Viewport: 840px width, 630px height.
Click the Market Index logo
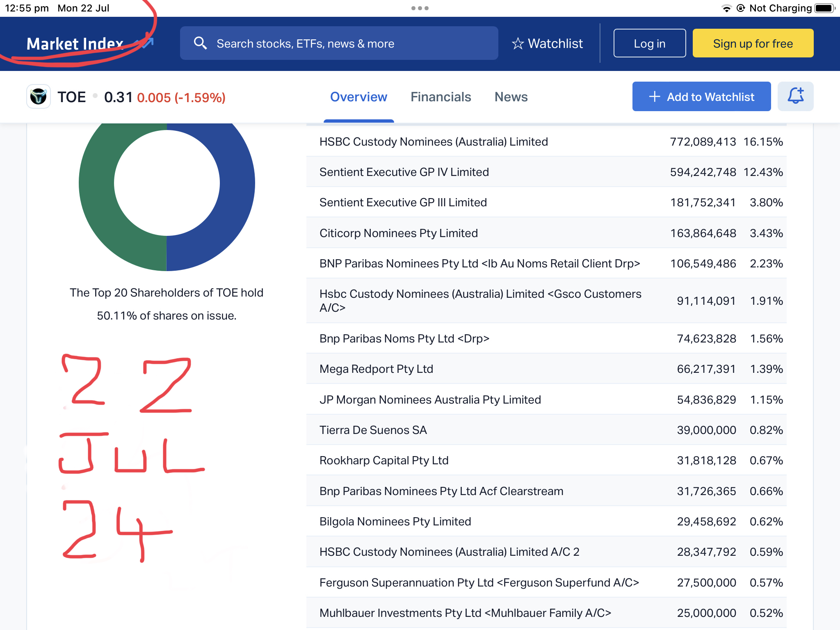tap(90, 43)
